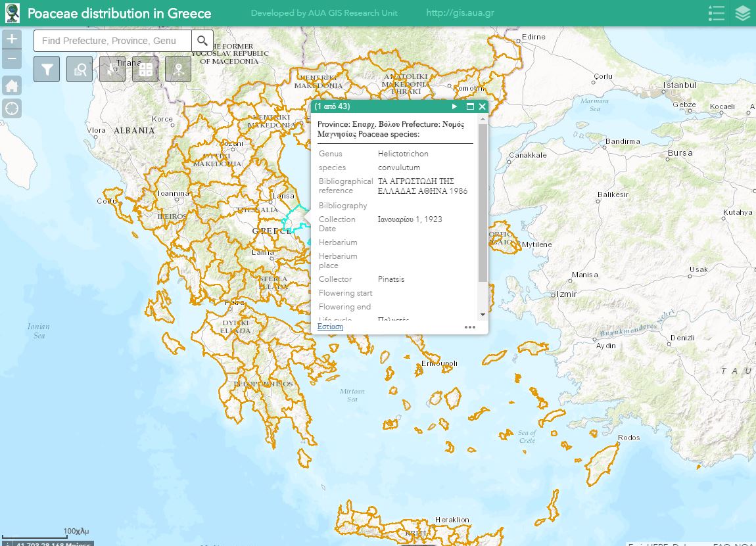756x546 pixels.
Task: Zoom out on the map
Action: tap(12, 60)
